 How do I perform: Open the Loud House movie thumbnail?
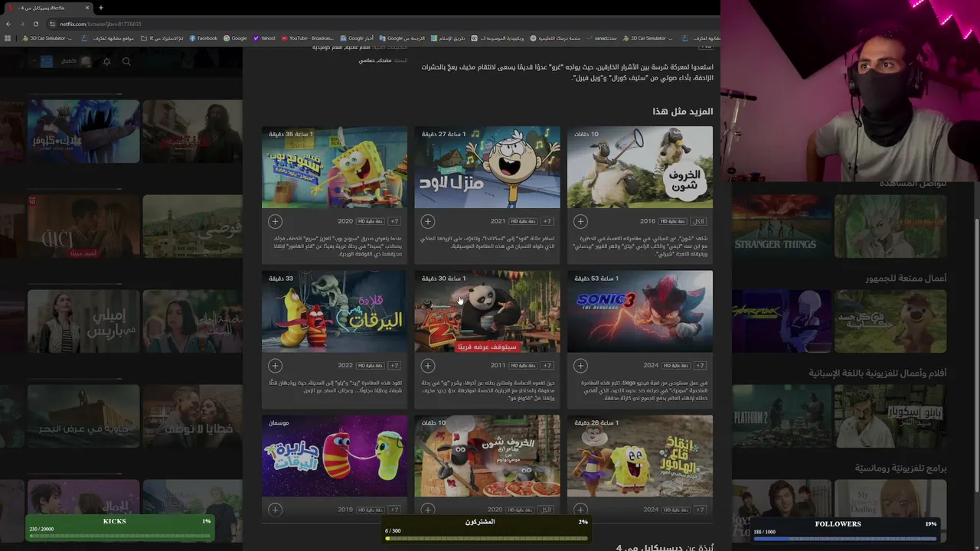click(487, 168)
